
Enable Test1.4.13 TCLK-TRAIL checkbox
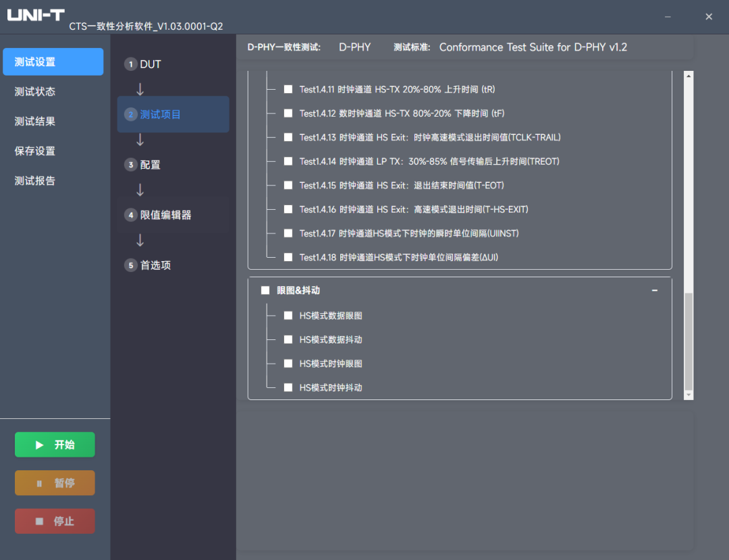[x=288, y=137]
